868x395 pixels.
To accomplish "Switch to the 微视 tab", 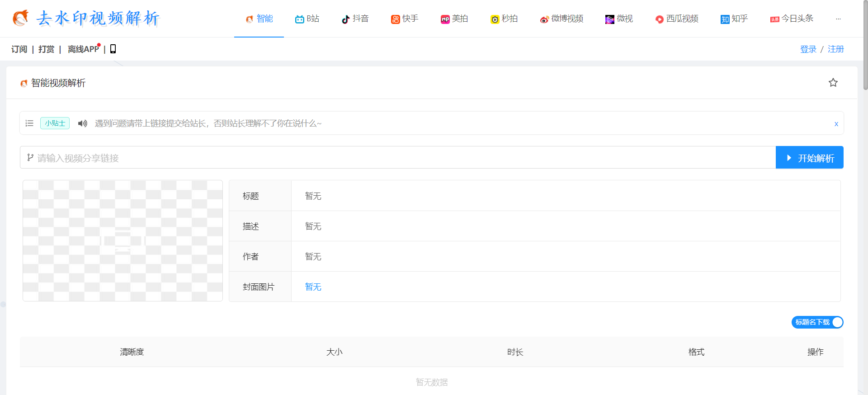I will 619,19.
